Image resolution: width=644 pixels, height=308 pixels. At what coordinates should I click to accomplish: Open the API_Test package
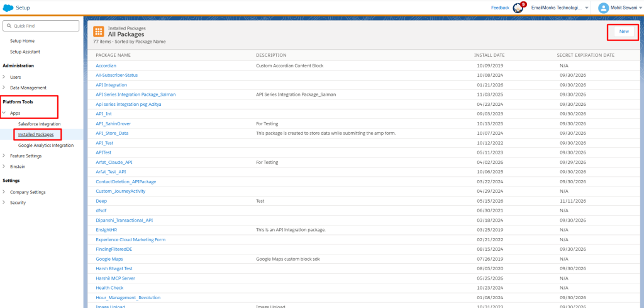coord(104,143)
